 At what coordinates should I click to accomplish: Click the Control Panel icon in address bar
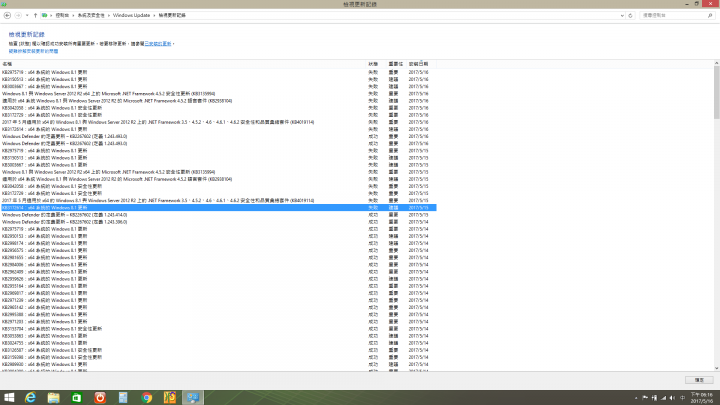tap(45, 15)
